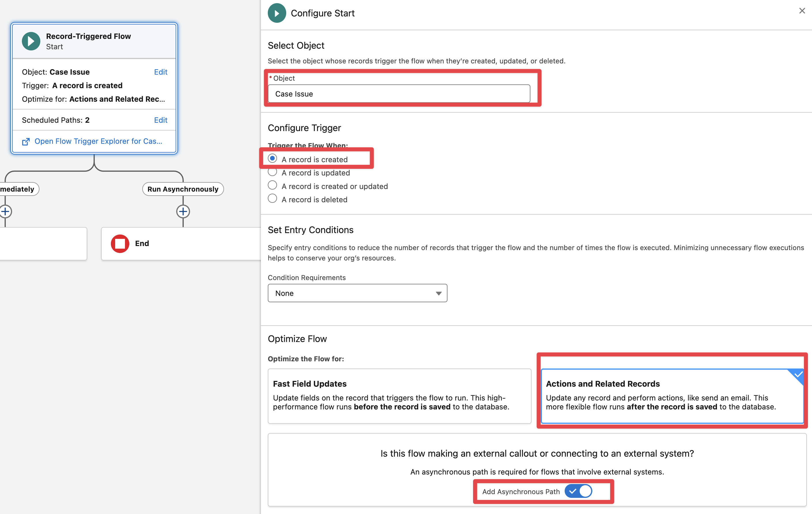Edit the Object trigger settings
This screenshot has height=514, width=812.
click(160, 72)
